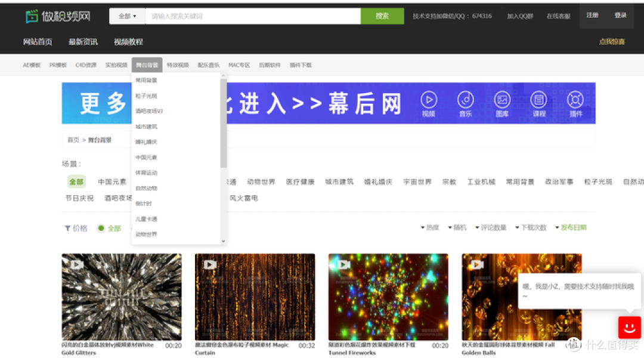Sort results by 热度

(x=429, y=227)
